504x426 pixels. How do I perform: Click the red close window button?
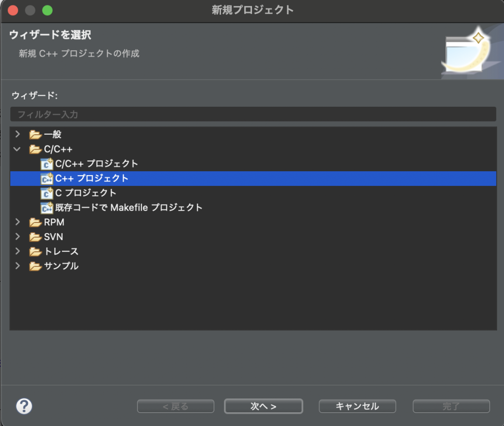pos(13,10)
